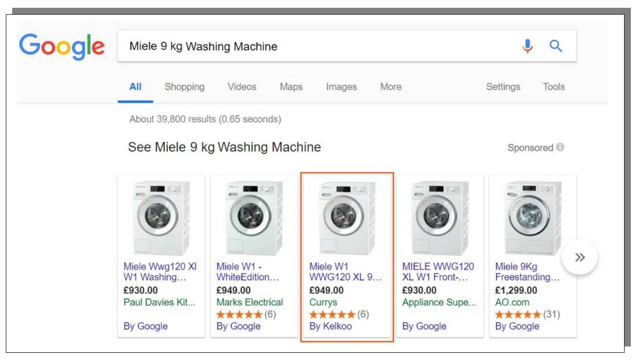Click Currys washing machine image
Viewport: 644px width, 363px height.
point(347,218)
